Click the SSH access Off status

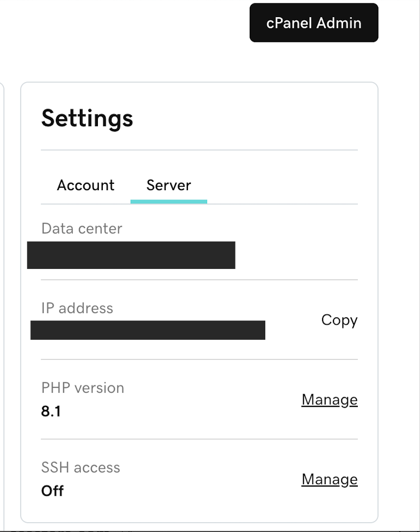pyautogui.click(x=51, y=491)
